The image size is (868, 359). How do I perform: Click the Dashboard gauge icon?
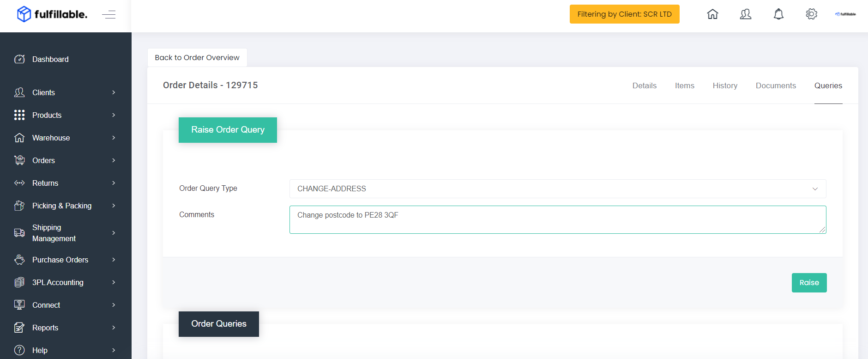pyautogui.click(x=19, y=59)
